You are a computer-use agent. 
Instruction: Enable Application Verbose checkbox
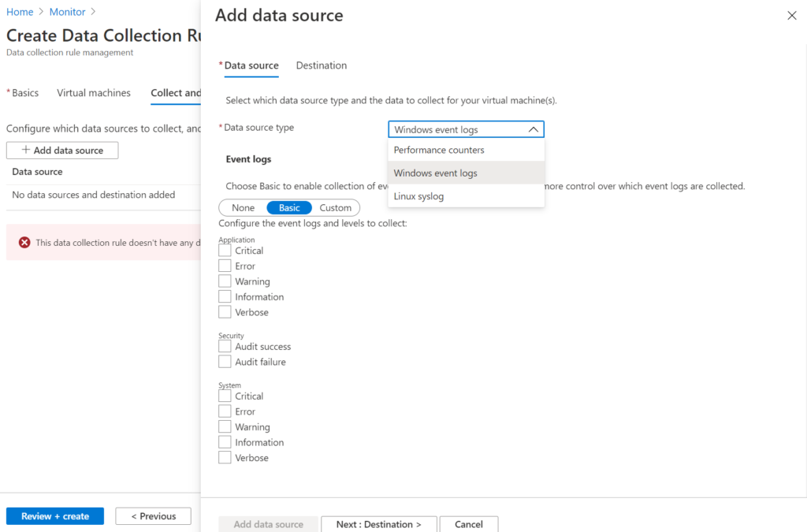click(225, 312)
